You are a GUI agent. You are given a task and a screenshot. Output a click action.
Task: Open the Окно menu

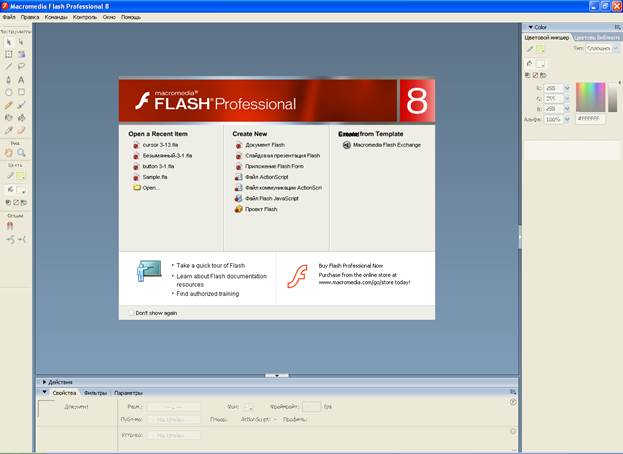(x=109, y=17)
